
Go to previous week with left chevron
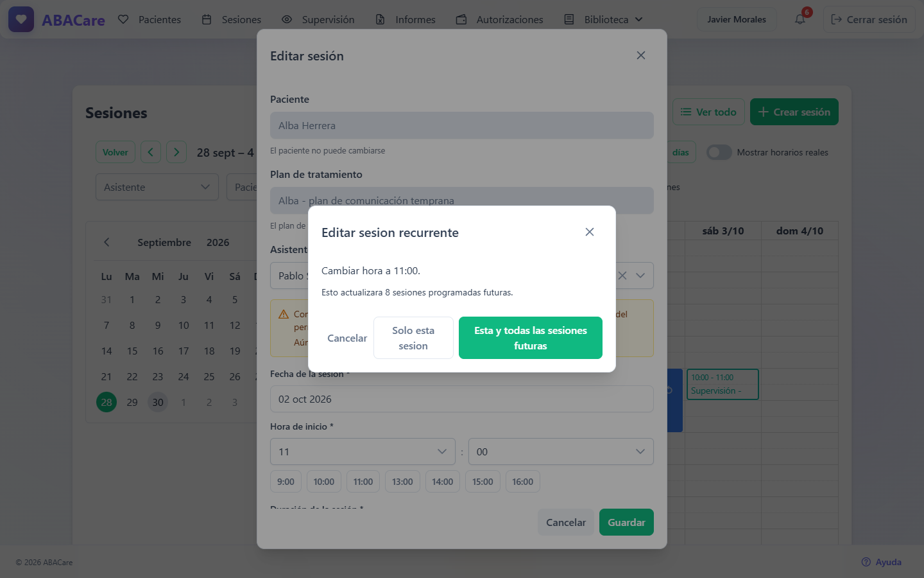[x=151, y=152]
